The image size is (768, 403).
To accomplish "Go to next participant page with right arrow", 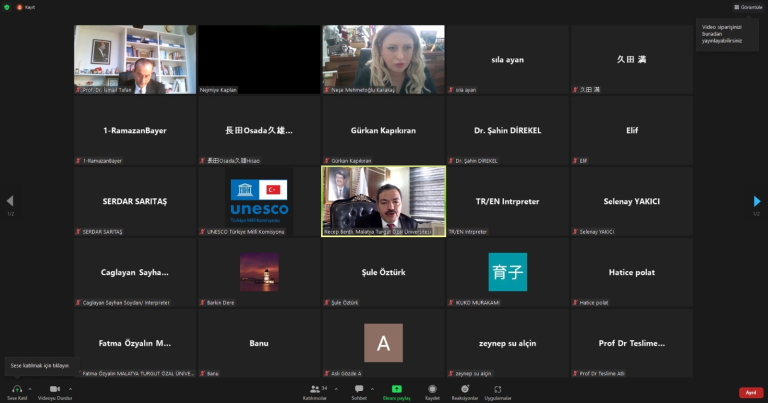I will click(757, 201).
